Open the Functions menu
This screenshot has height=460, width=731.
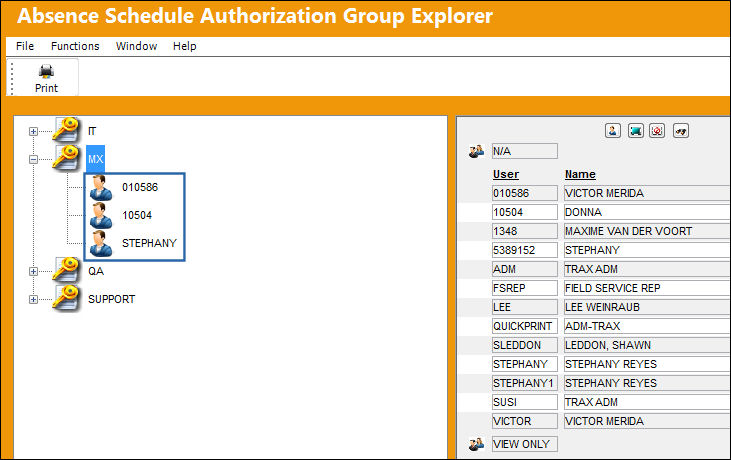[x=75, y=46]
